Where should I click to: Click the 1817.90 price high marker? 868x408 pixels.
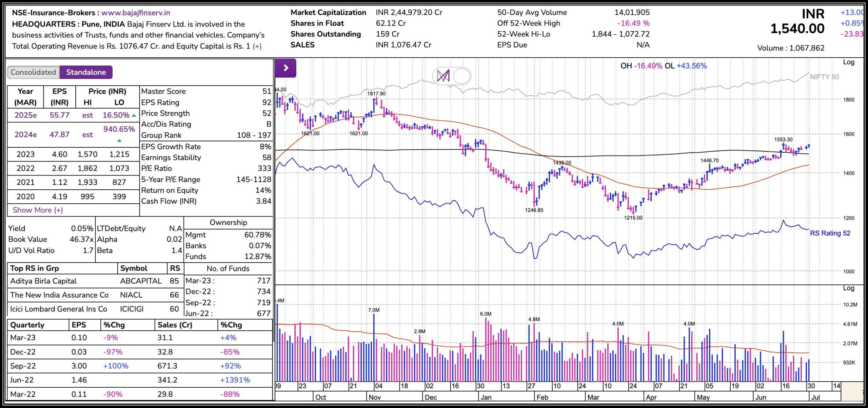click(376, 94)
